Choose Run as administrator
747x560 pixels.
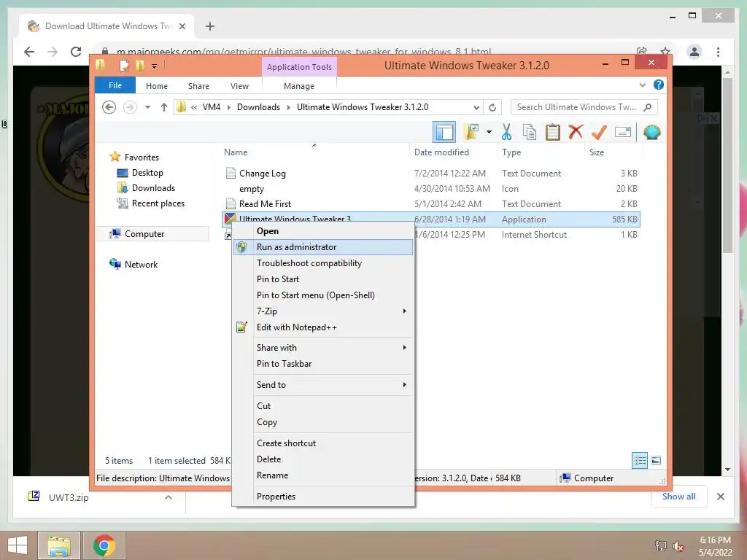[x=323, y=247]
